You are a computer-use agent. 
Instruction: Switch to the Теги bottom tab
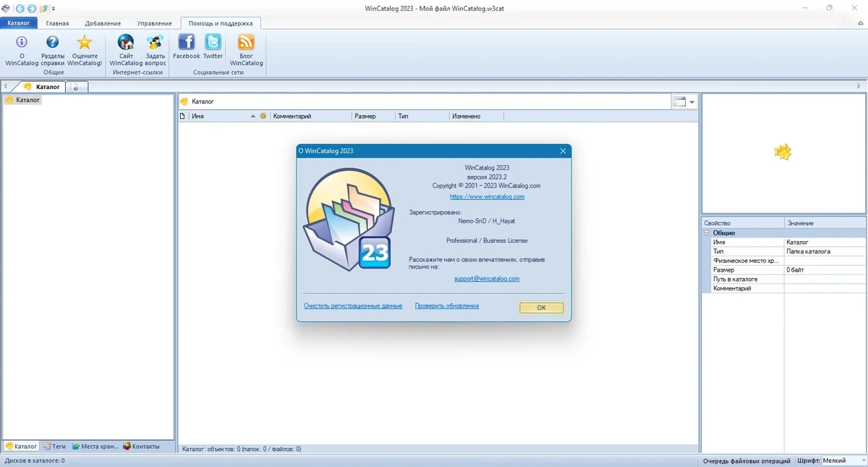click(54, 446)
